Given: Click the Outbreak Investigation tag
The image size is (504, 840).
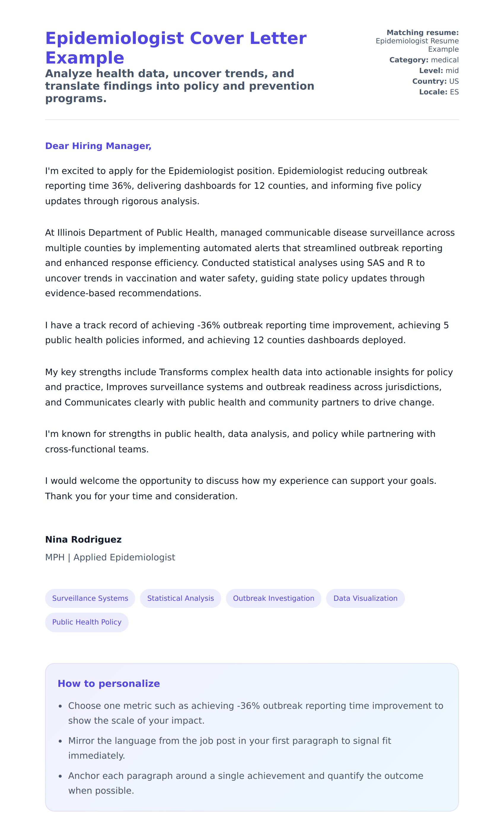Looking at the screenshot, I should coord(273,598).
